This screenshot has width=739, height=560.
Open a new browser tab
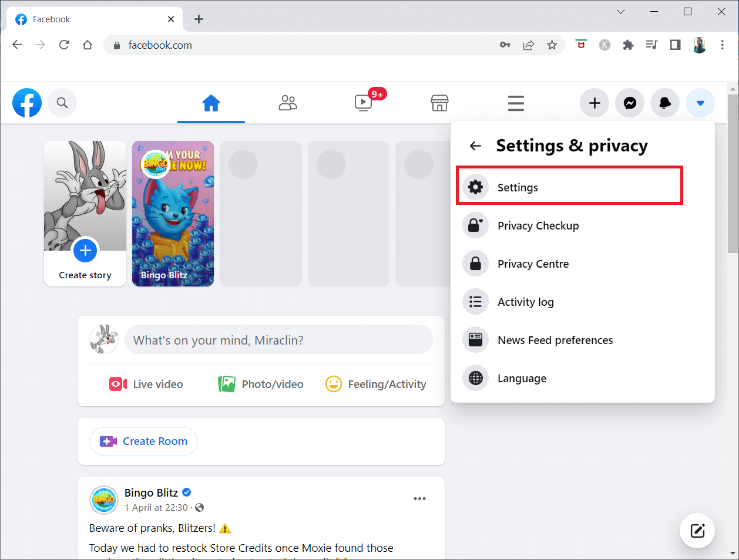pos(199,19)
